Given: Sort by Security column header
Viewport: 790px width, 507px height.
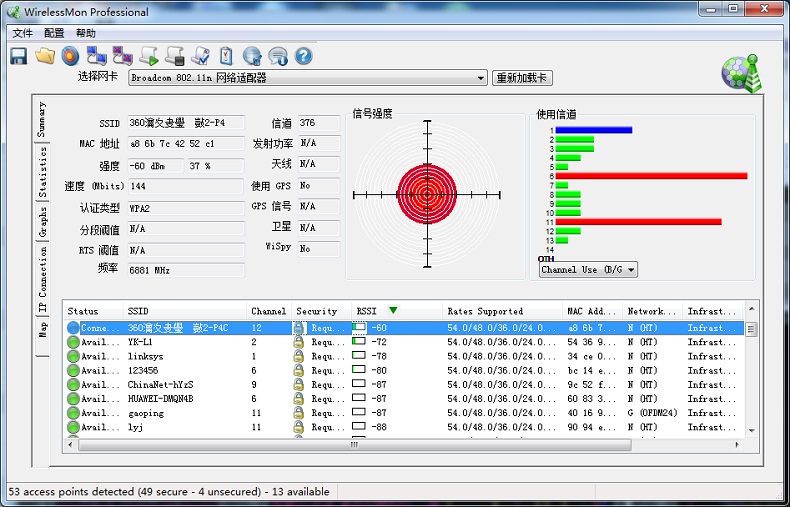Looking at the screenshot, I should [321, 311].
